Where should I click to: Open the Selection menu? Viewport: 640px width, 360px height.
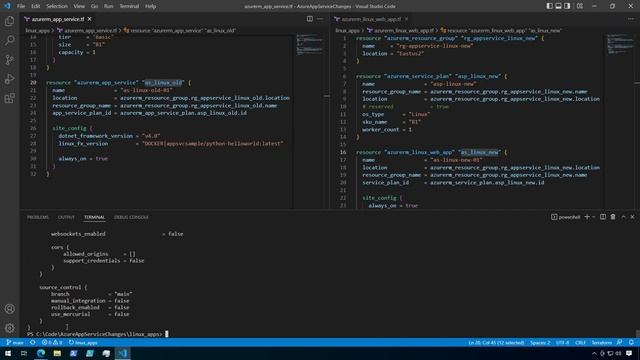[57, 6]
